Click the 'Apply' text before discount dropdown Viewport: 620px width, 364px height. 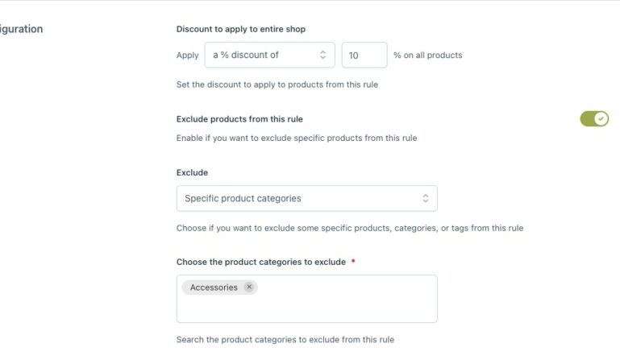click(187, 56)
